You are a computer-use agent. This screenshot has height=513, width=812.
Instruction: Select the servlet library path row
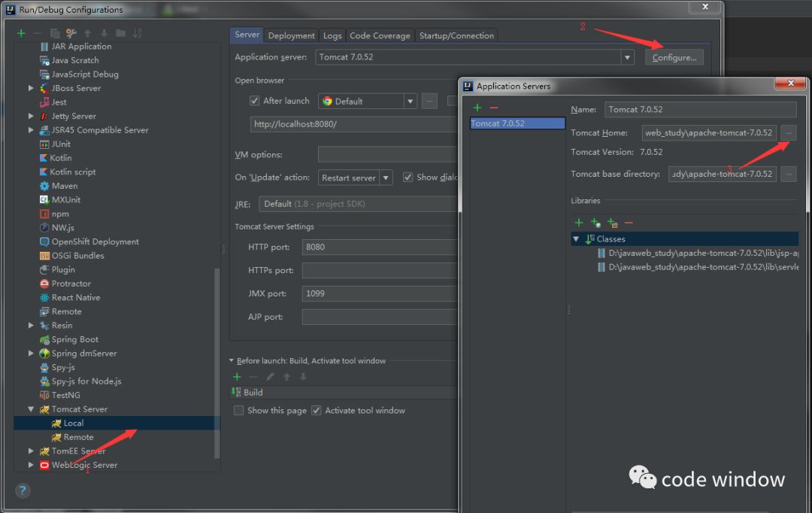click(698, 267)
